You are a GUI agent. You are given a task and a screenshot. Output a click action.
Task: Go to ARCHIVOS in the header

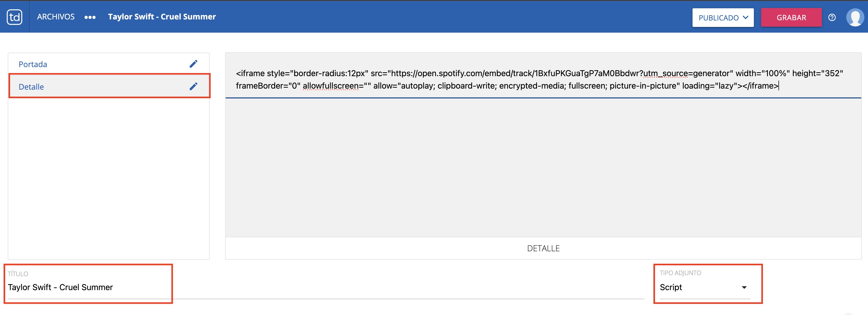(56, 17)
